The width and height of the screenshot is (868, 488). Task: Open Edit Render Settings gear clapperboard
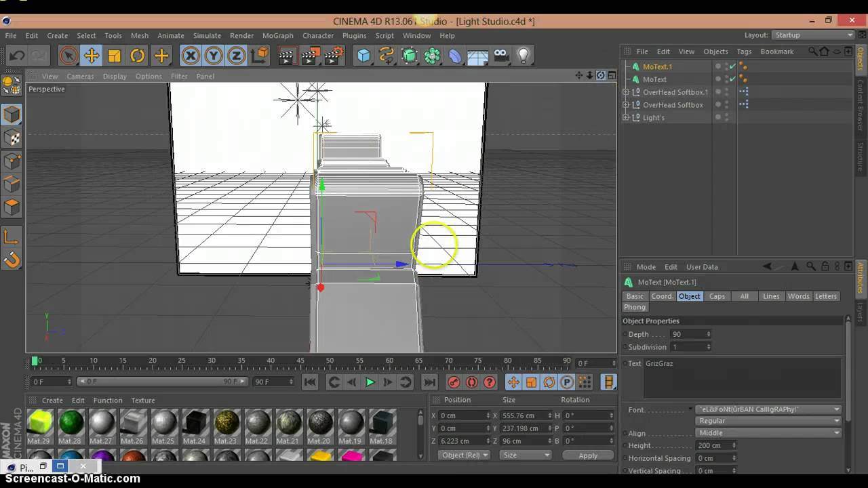[x=333, y=56]
